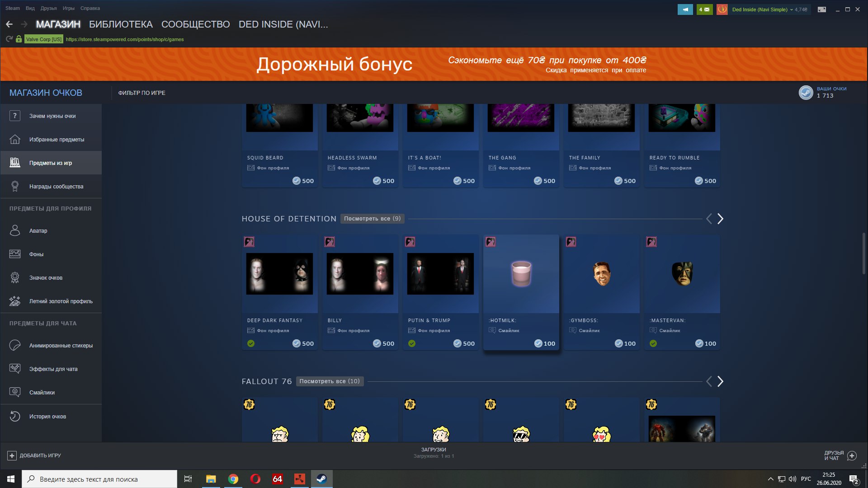Open the DED INSIDE (NAVI...) profile tab
Viewport: 868px width, 488px height.
(283, 24)
